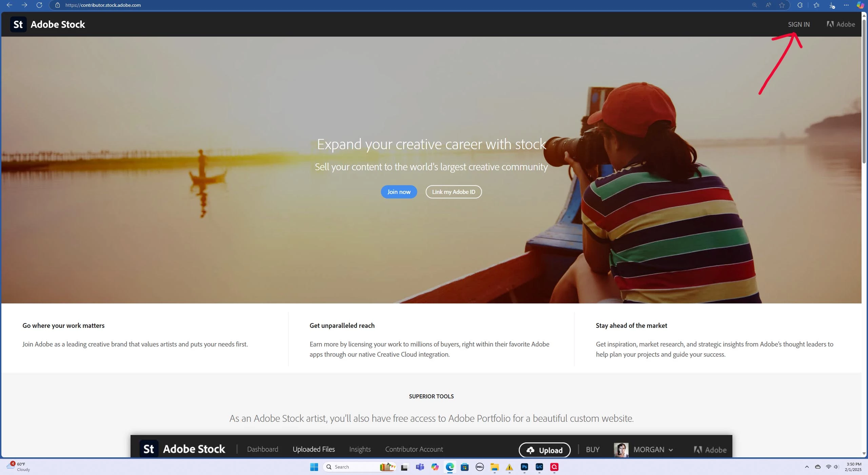
Task: Open Edge Settings and more menu
Action: (846, 5)
